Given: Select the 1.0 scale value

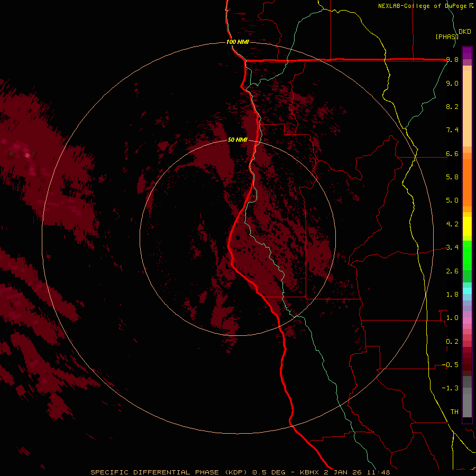Looking at the screenshot, I should point(452,318).
